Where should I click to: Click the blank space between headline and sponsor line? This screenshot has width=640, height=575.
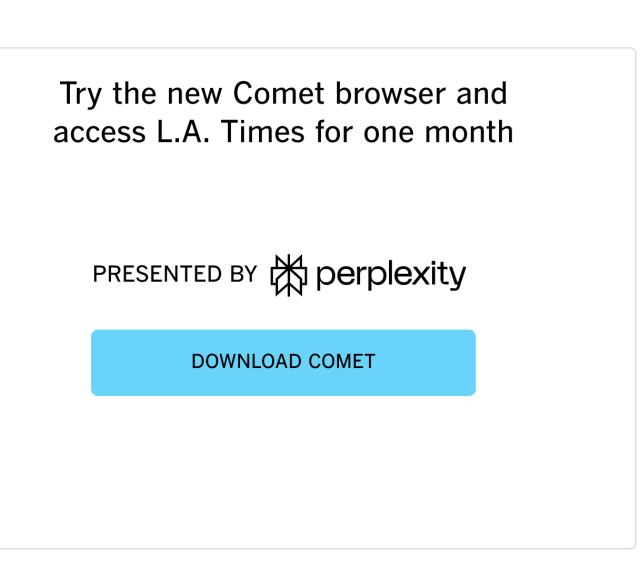283,200
